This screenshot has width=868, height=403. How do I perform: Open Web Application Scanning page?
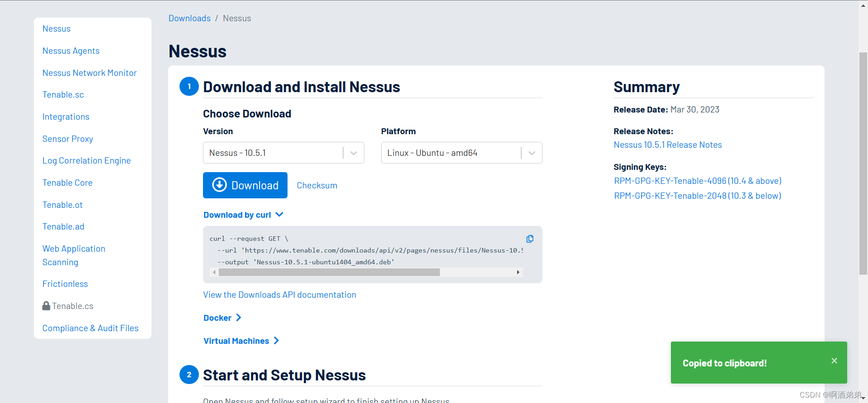(74, 255)
